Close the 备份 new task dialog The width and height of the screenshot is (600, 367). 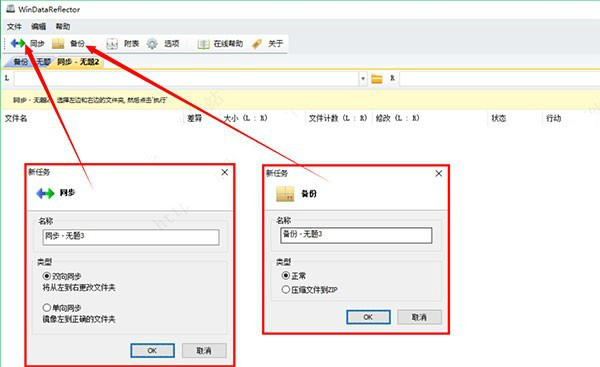pos(439,174)
